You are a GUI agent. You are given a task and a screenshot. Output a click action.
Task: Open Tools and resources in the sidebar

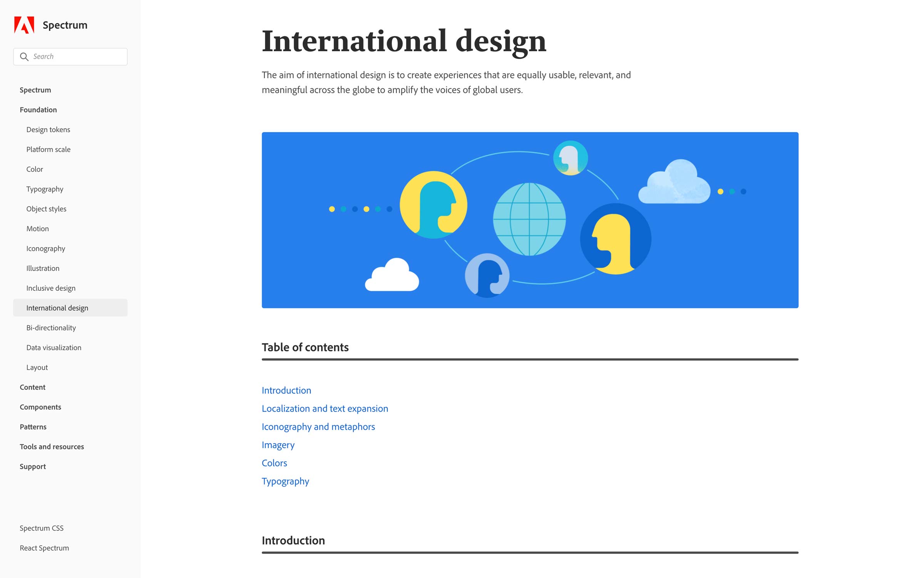[52, 447]
